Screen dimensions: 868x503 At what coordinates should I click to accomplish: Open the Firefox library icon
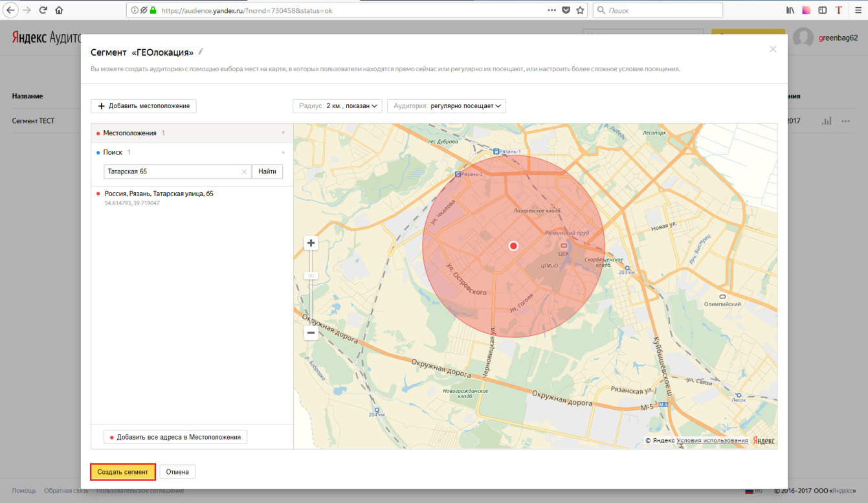(x=790, y=10)
